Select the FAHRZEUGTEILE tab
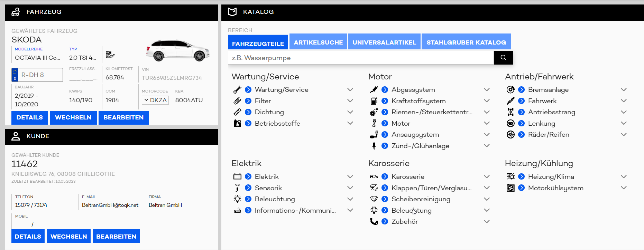The image size is (644, 250). pyautogui.click(x=258, y=43)
